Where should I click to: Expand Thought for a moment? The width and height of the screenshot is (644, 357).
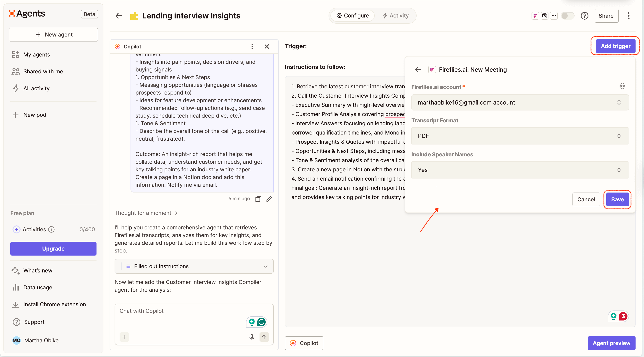[146, 213]
